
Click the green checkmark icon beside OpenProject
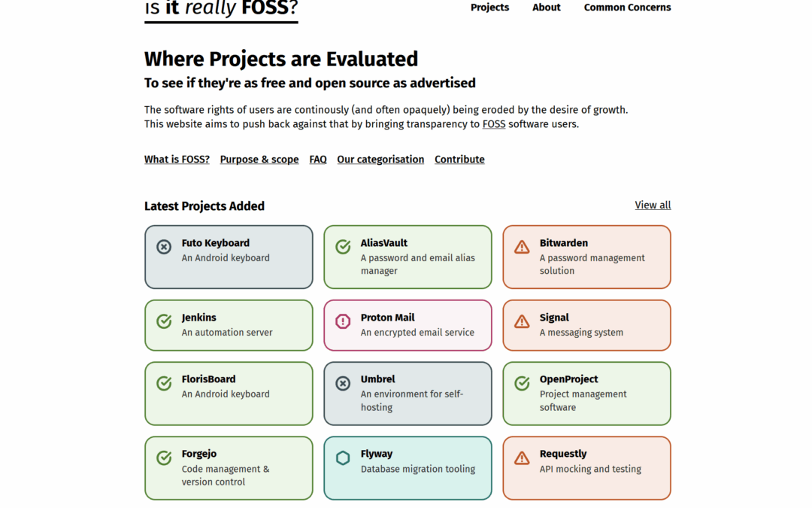click(x=522, y=383)
